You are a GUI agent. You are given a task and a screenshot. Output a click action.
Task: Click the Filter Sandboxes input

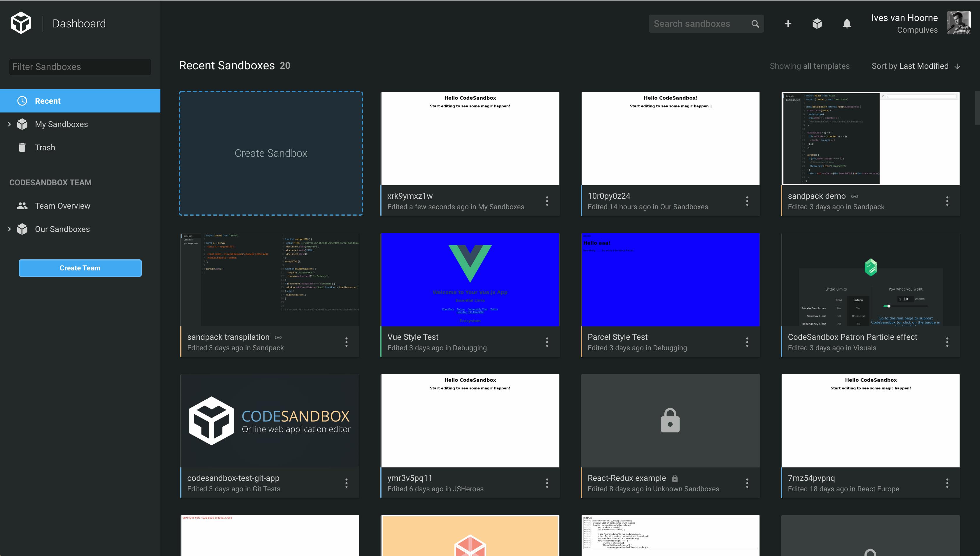pos(80,67)
